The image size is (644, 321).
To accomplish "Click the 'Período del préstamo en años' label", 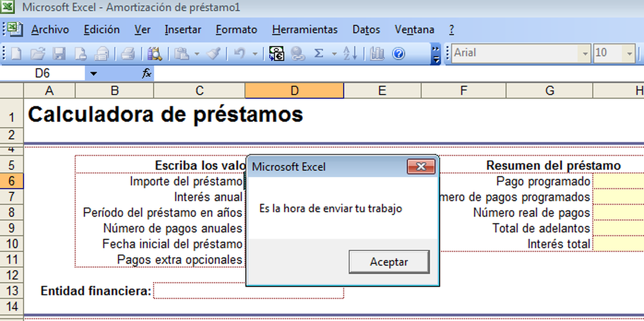I will [x=163, y=213].
